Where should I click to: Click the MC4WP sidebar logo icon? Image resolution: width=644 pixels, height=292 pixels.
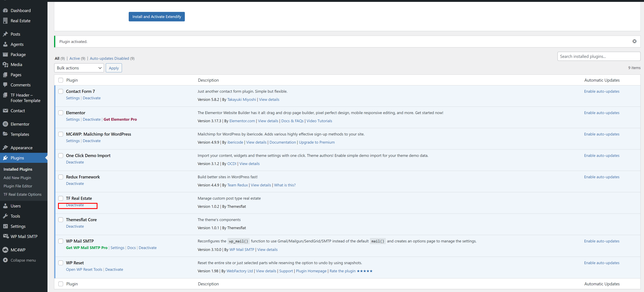click(x=5, y=250)
